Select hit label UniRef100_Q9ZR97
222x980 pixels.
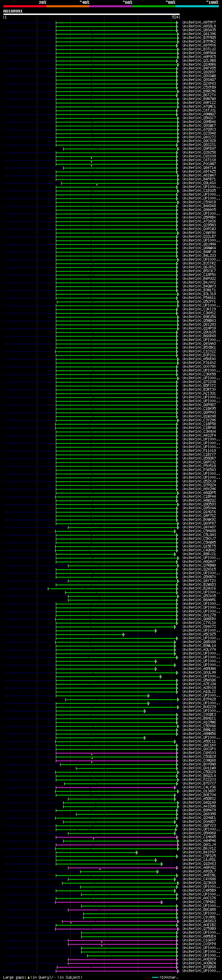click(x=199, y=72)
